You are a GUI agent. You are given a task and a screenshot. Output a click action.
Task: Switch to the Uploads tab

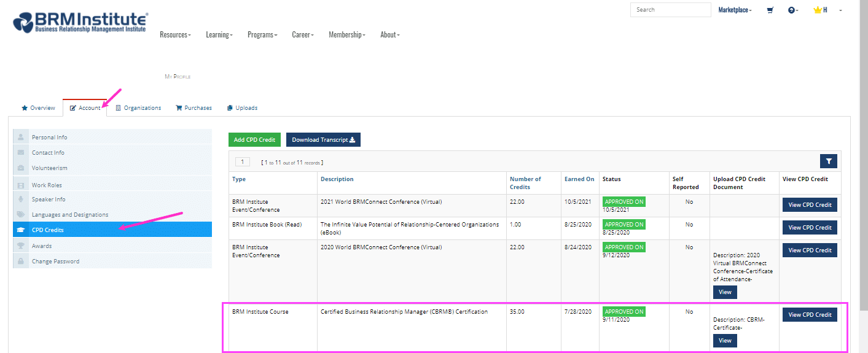click(x=242, y=108)
